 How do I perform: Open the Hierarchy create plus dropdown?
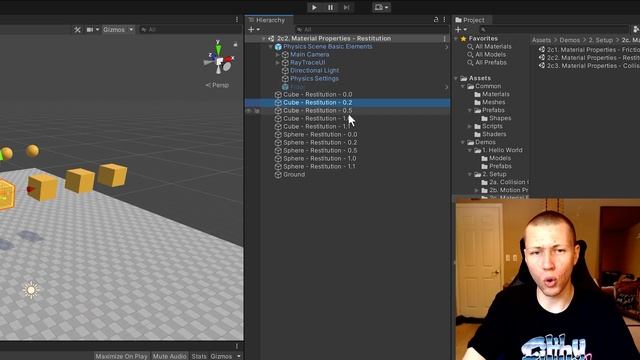click(254, 29)
